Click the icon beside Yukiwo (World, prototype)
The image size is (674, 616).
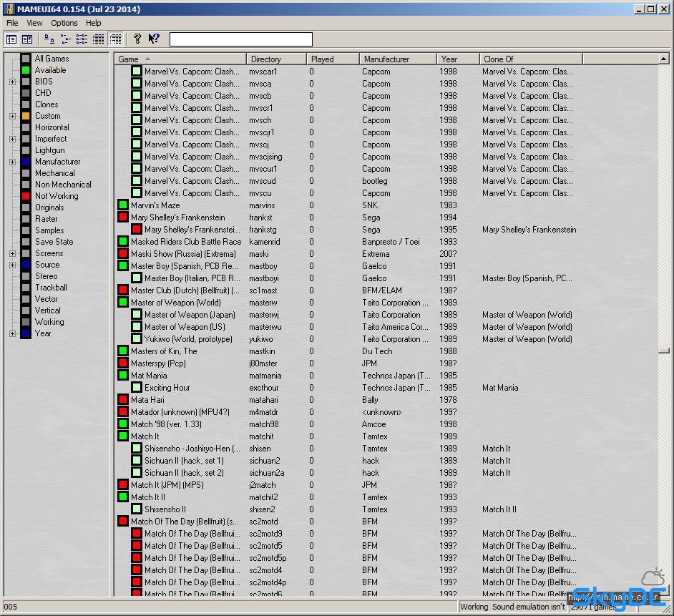[137, 338]
